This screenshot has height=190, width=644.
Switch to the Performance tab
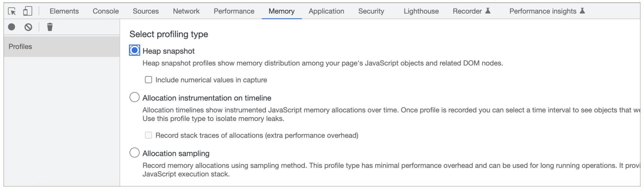point(234,11)
